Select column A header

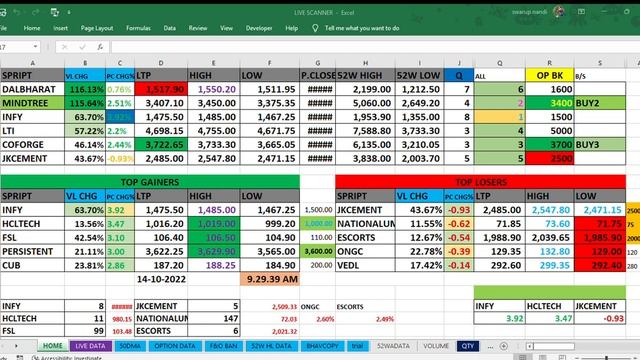pos(32,63)
